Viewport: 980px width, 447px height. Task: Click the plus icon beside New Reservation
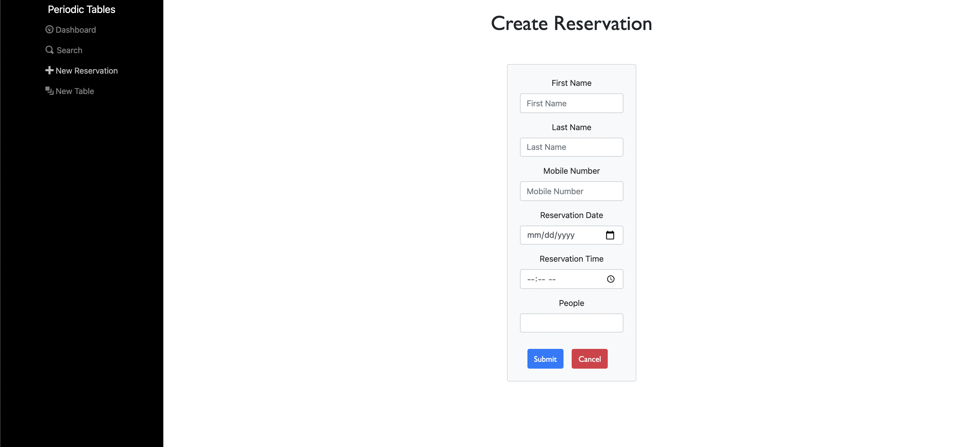tap(49, 70)
